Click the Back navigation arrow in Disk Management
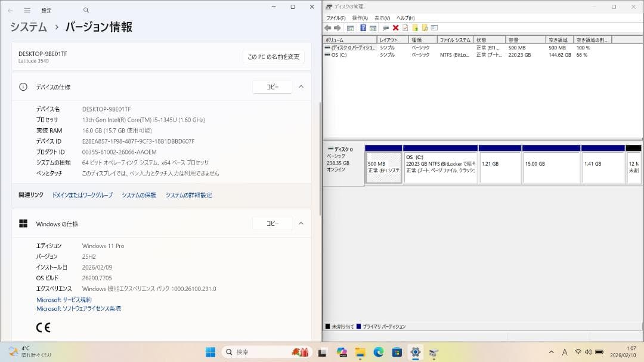Viewport: 644px width, 362px height. (328, 27)
